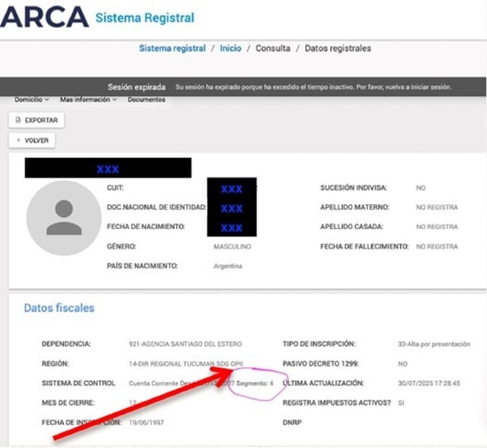Select Consulta in the breadcrumb trail

click(273, 49)
